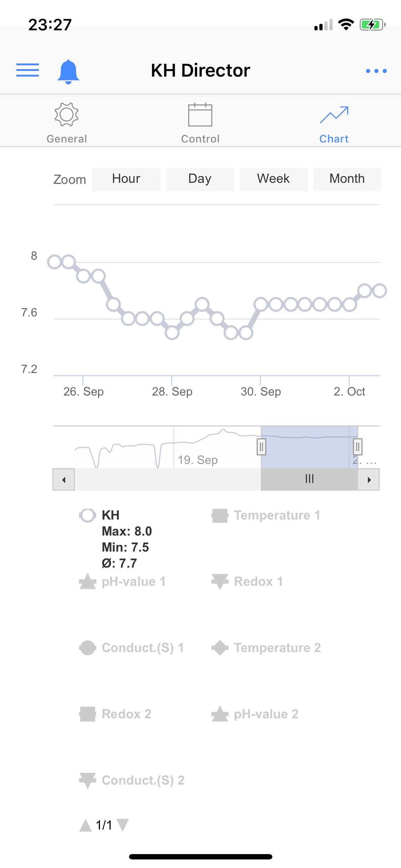Image resolution: width=401 pixels, height=868 pixels.
Task: Go to previous legend page arrow
Action: pyautogui.click(x=86, y=825)
